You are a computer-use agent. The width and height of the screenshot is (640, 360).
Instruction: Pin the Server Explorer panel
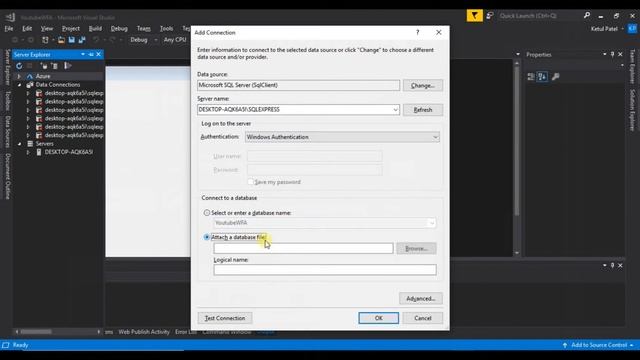91,54
